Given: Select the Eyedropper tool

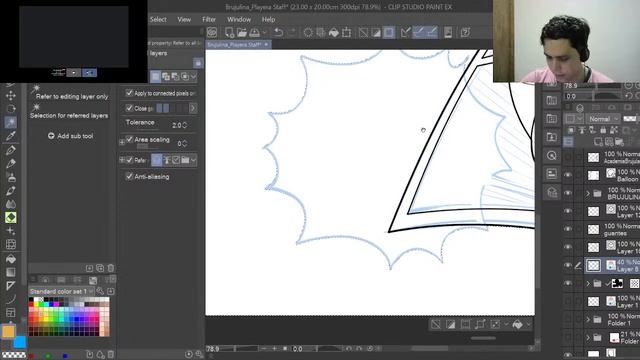Looking at the screenshot, I should coord(11,136).
